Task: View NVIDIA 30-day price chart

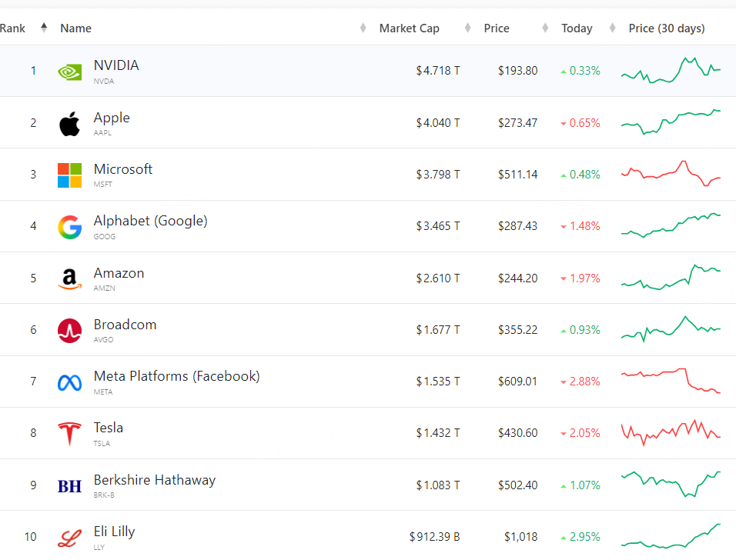Action: (671, 70)
